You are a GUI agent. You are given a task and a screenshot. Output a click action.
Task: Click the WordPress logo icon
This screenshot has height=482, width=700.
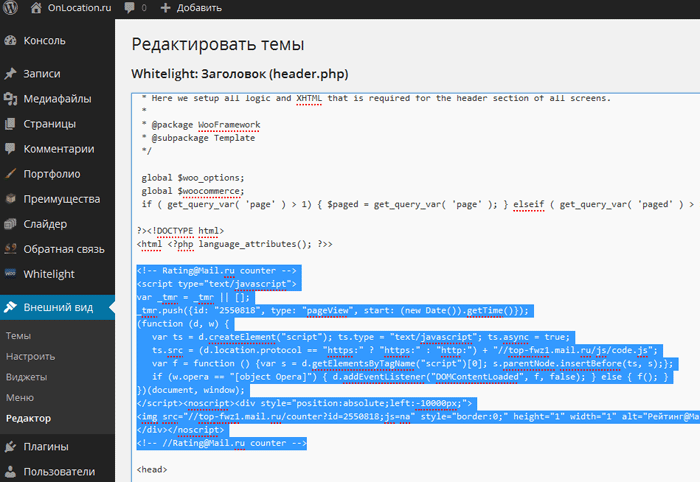pyautogui.click(x=10, y=8)
